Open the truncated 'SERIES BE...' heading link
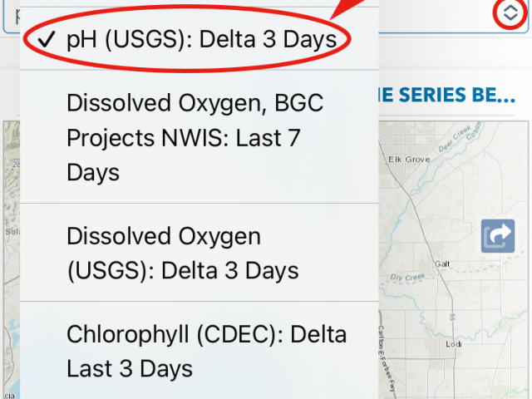532x399 pixels. (447, 95)
